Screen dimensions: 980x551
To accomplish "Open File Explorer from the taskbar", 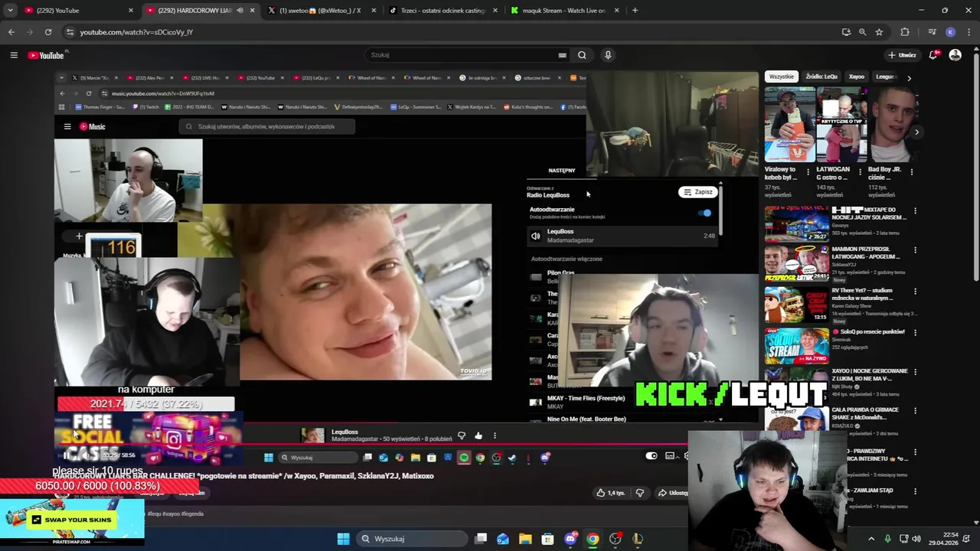I will point(525,539).
